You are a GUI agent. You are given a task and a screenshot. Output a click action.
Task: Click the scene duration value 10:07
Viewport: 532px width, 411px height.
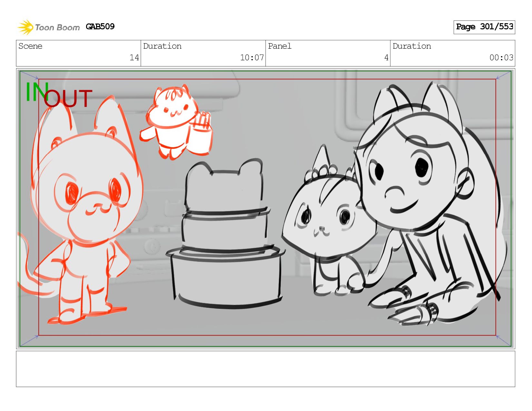click(252, 58)
